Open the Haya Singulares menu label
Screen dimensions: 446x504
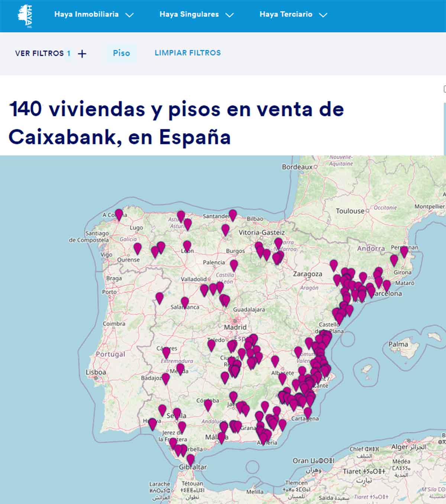189,14
